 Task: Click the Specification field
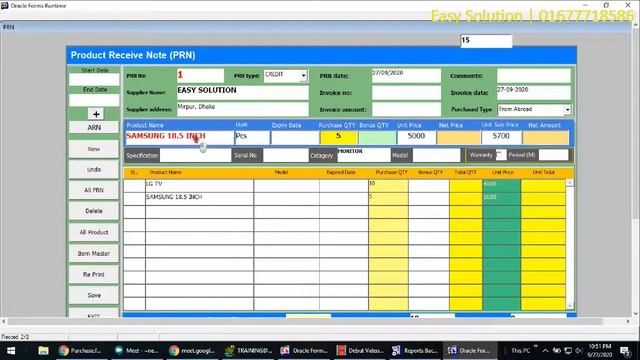[196, 155]
